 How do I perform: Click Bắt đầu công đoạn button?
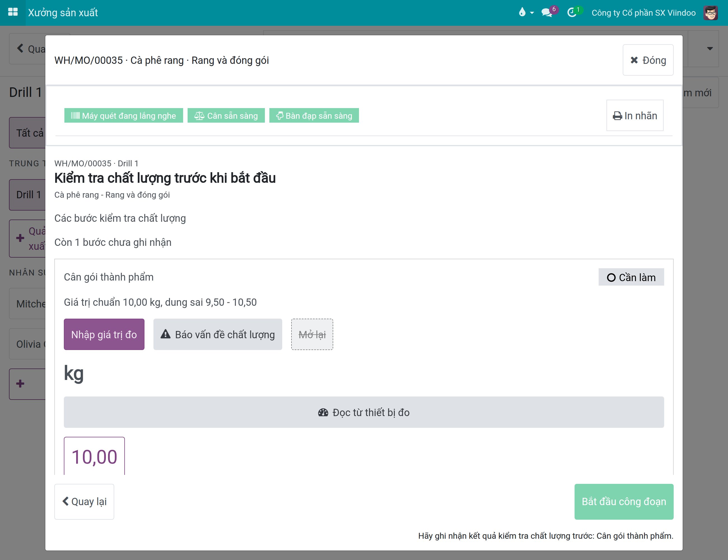point(624,501)
